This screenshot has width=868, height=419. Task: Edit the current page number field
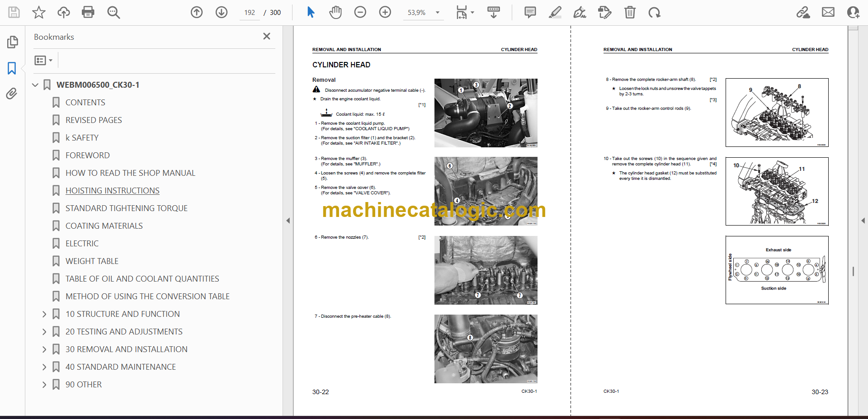(250, 13)
